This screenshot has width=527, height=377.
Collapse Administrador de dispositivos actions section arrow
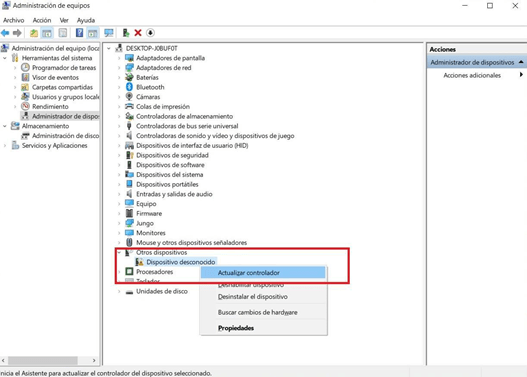[x=521, y=62]
